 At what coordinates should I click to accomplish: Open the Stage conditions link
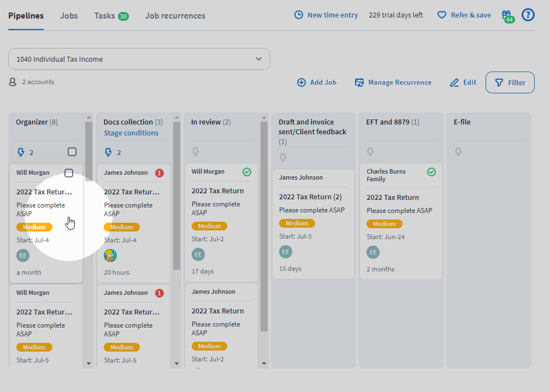coord(131,133)
